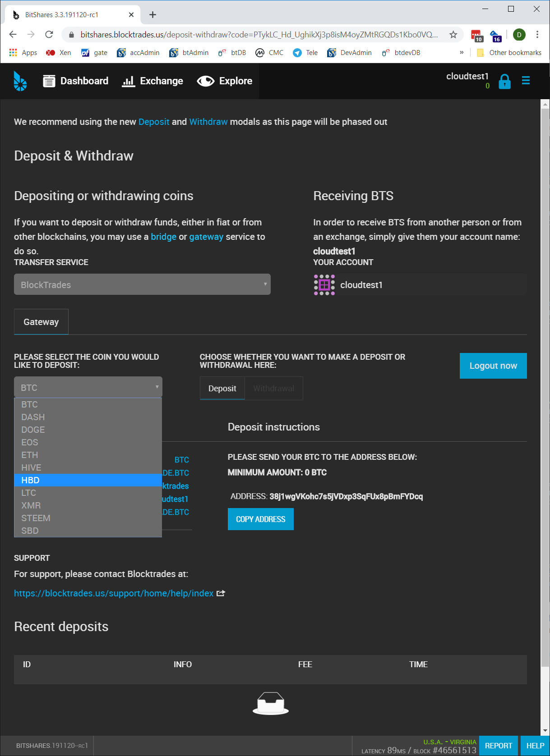Choose DOGE from the coin list
This screenshot has width=550, height=756.
pyautogui.click(x=88, y=430)
